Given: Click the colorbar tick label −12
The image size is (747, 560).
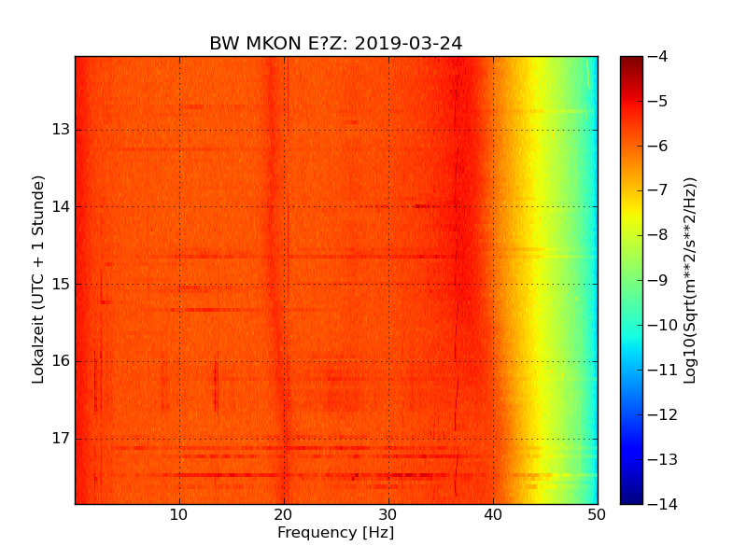Looking at the screenshot, I should point(663,414).
